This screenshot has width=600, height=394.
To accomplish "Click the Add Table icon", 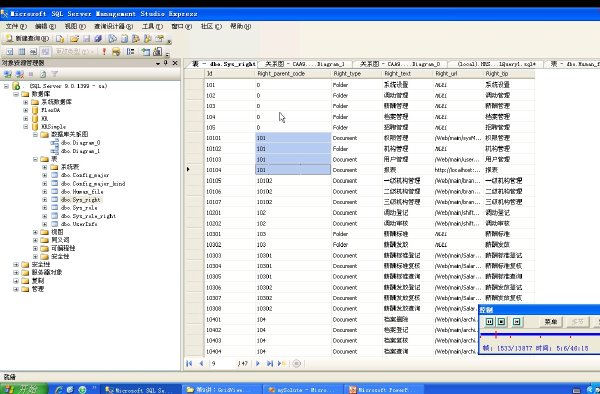I will [x=145, y=52].
